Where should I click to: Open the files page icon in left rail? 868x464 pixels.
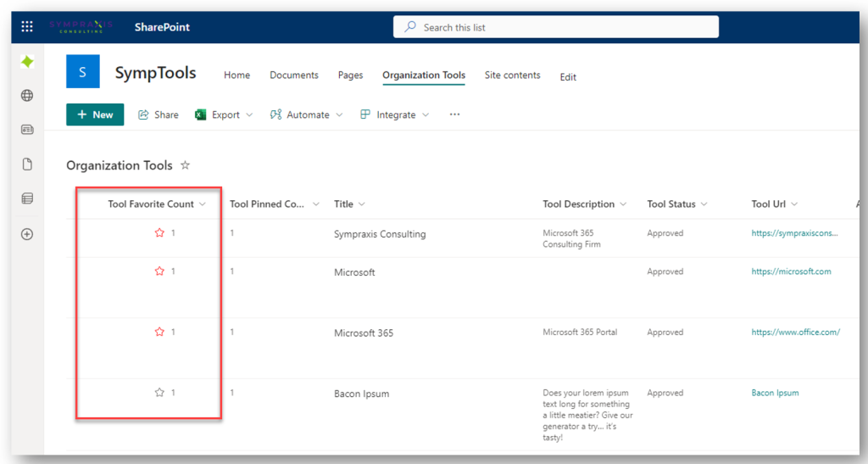pos(27,164)
